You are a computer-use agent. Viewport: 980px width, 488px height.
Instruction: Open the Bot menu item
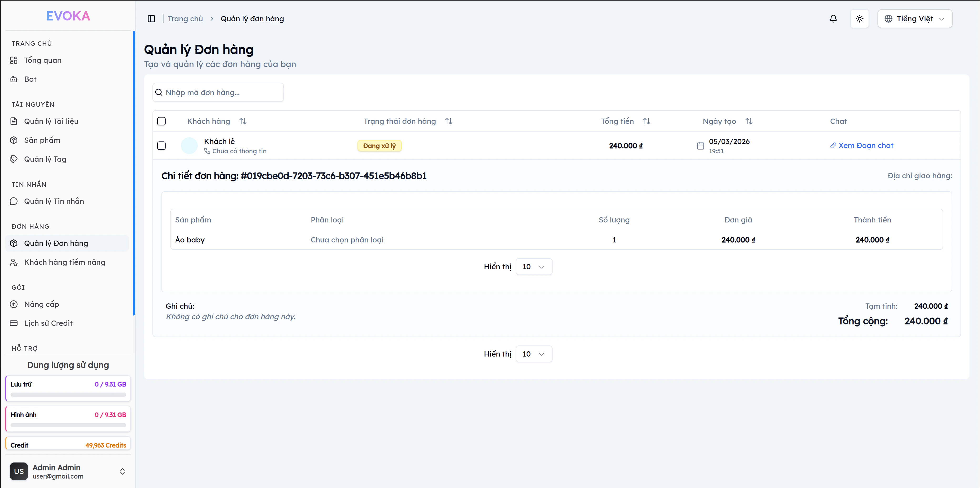pos(30,79)
